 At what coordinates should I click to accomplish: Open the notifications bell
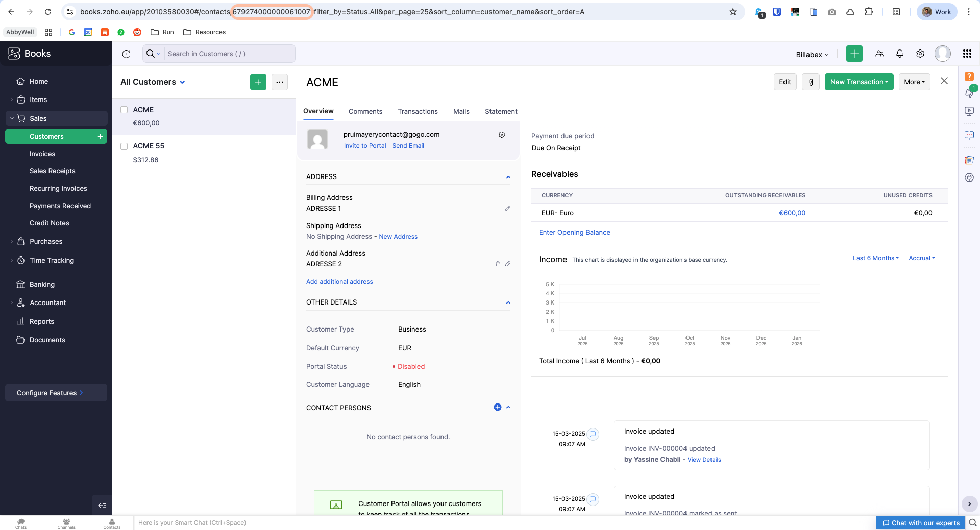coord(900,54)
